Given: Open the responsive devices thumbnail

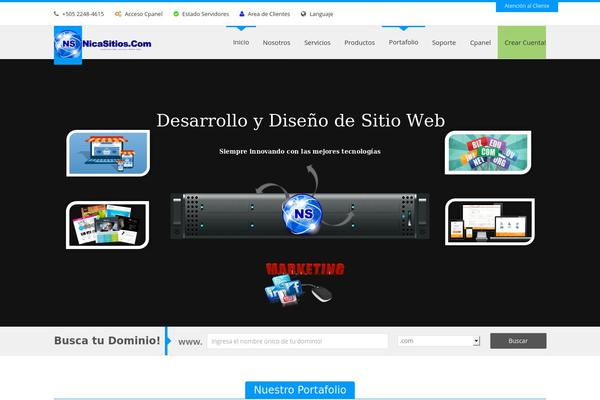Looking at the screenshot, I should pos(490,222).
